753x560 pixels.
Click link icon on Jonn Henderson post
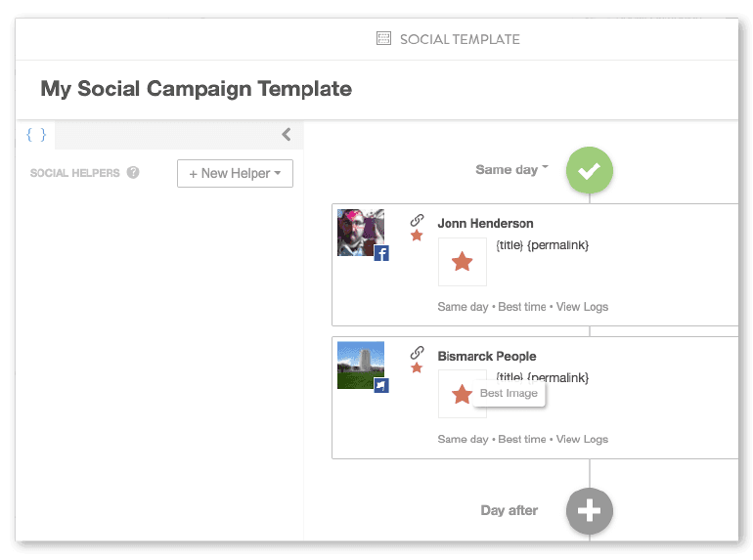coord(417,221)
